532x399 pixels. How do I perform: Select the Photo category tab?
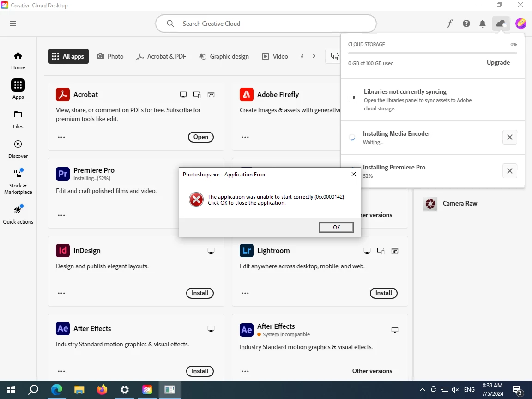(110, 56)
